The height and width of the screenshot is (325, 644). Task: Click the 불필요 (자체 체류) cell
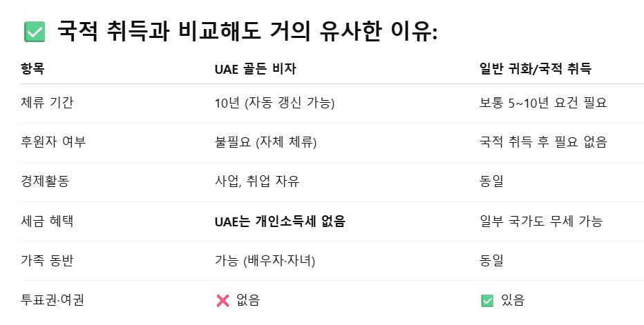click(266, 142)
